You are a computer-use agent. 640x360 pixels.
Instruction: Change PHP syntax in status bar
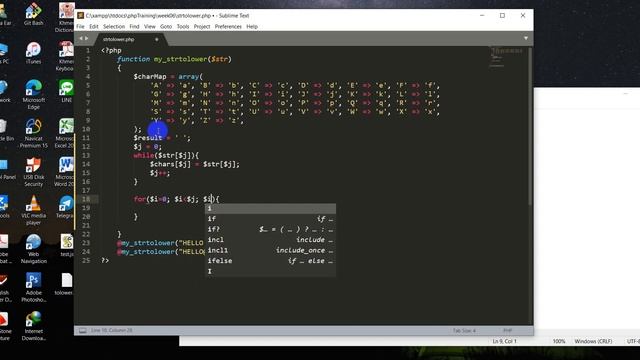507,331
